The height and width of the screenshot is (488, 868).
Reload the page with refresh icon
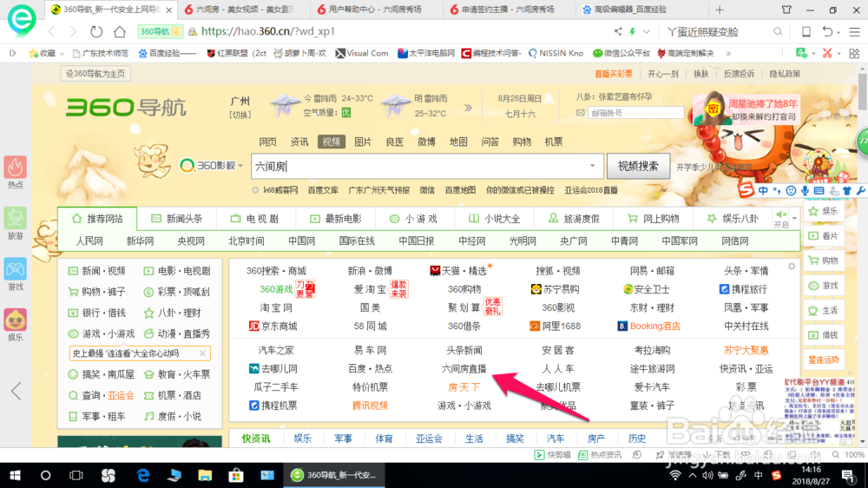tap(96, 31)
